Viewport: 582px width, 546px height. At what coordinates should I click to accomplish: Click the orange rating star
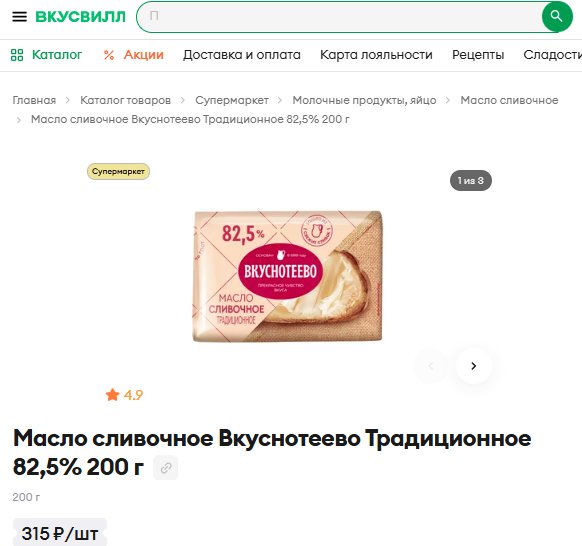pos(112,395)
